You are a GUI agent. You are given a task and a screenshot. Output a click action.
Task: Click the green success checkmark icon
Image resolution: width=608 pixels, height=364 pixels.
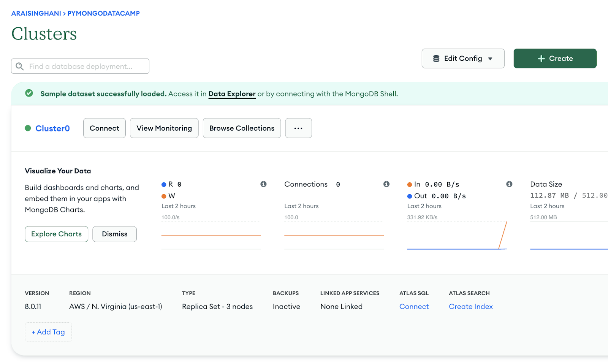tap(29, 93)
